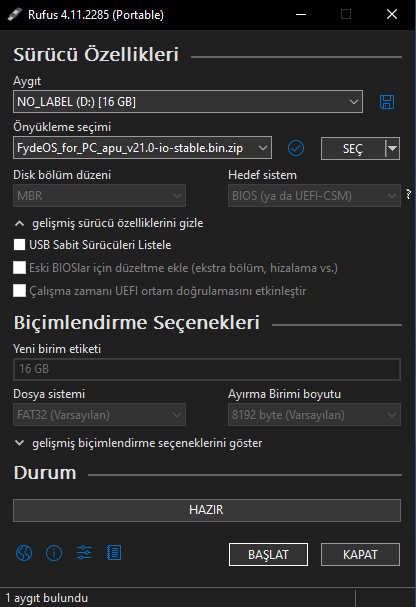This screenshot has height=607, width=416.
Task: Open the About info icon
Action: pos(54,553)
